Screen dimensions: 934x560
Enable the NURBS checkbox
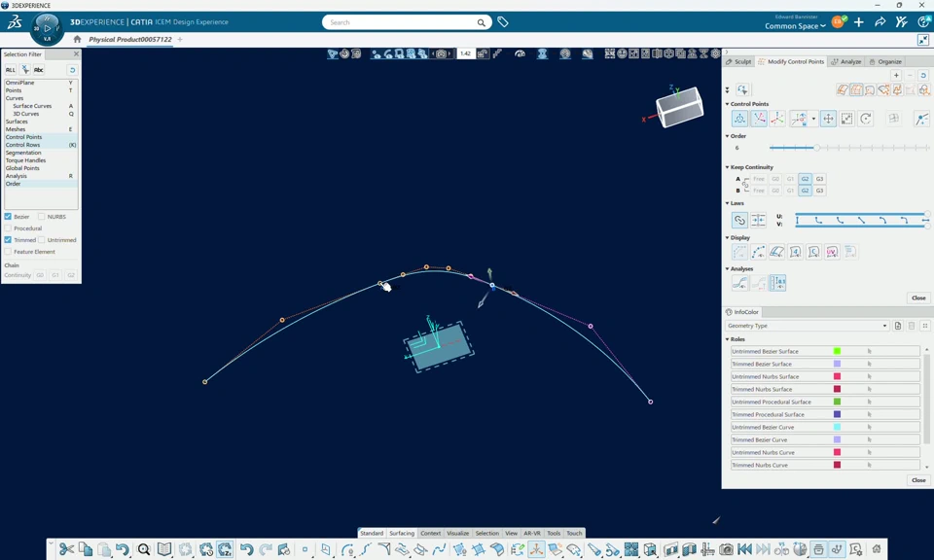pyautogui.click(x=41, y=217)
